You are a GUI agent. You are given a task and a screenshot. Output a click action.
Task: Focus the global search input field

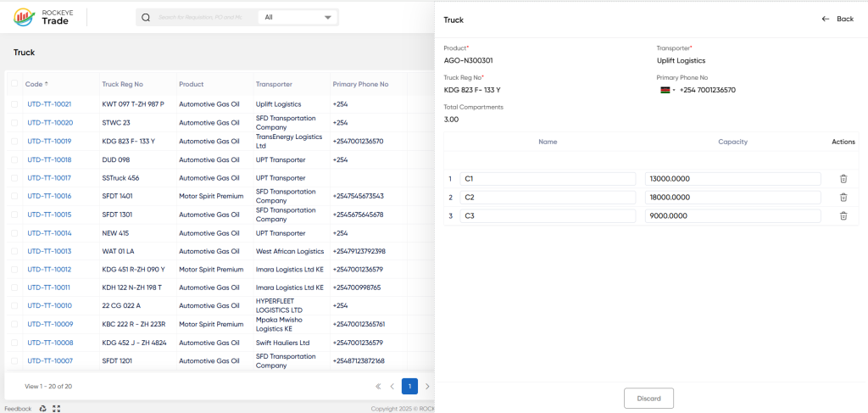click(200, 17)
